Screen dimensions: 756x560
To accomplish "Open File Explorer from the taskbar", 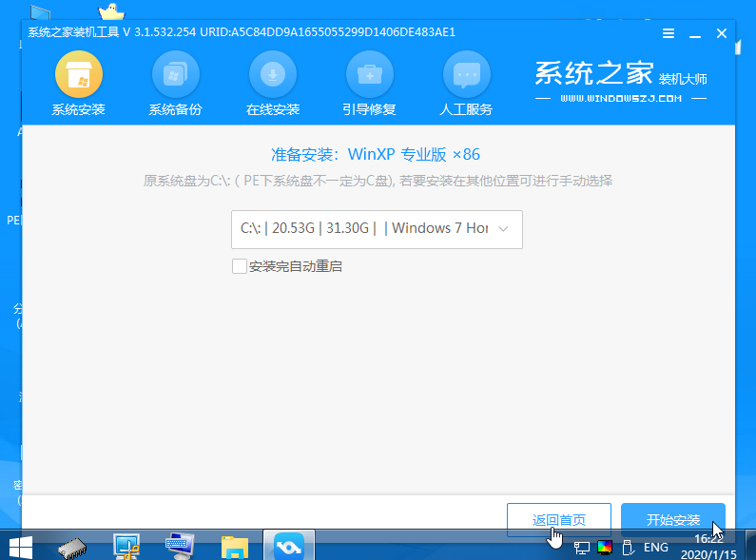I will (234, 546).
